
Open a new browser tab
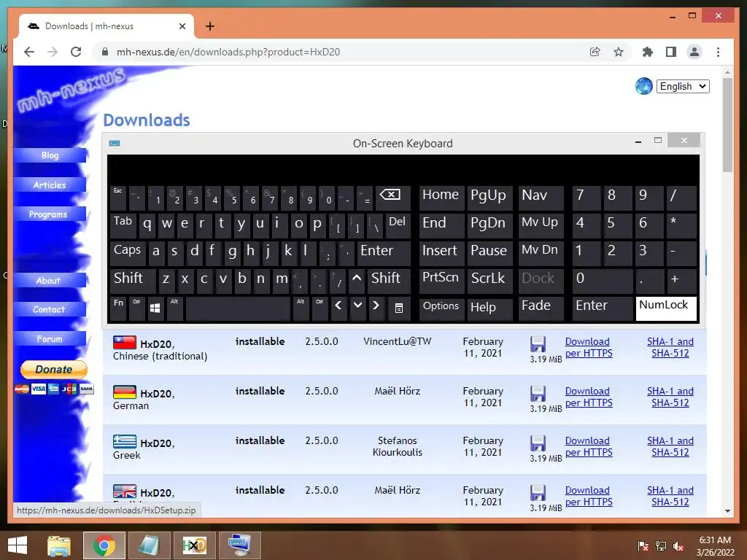click(x=210, y=26)
